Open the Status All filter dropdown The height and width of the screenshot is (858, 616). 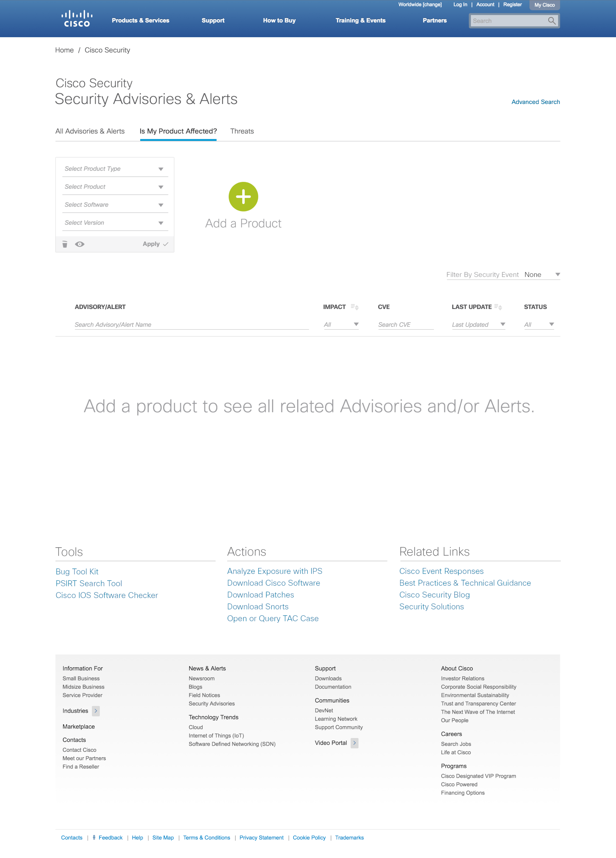point(539,325)
